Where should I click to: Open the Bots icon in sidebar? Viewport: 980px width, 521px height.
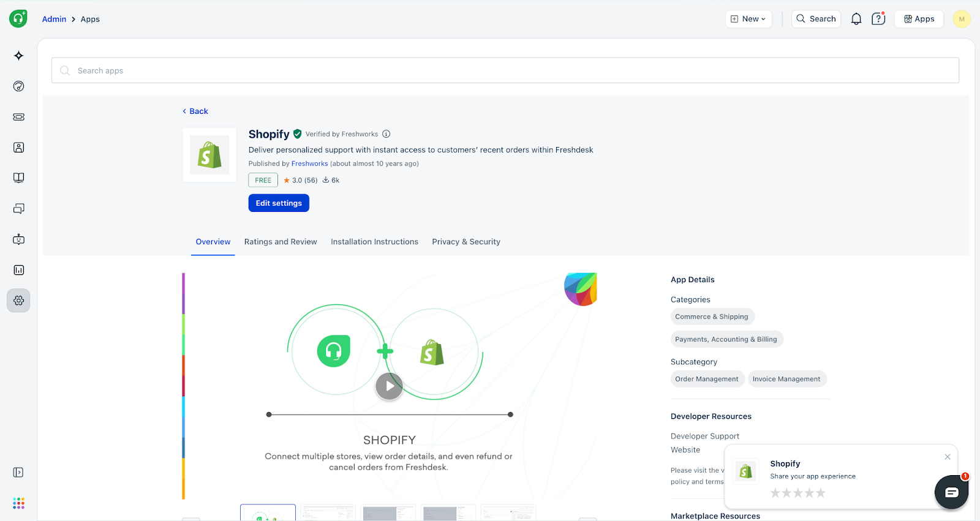click(x=19, y=239)
